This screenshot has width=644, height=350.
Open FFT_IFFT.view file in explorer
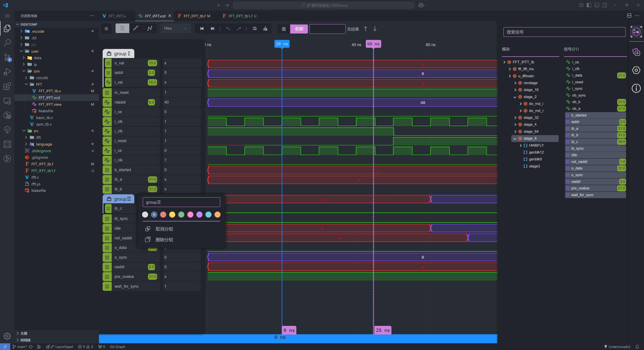pos(57,104)
